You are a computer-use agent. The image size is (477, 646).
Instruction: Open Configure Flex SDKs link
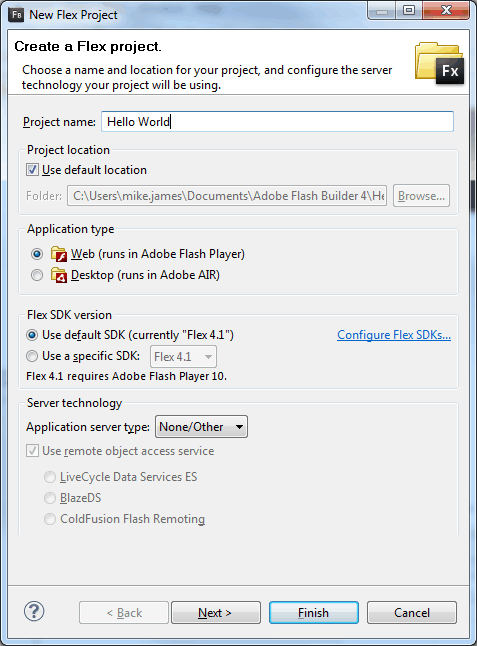click(x=394, y=335)
